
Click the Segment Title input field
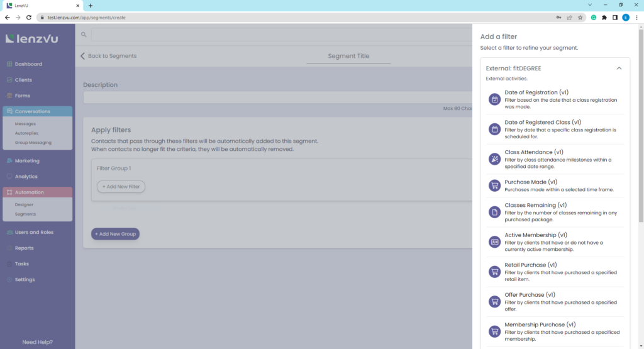(x=348, y=56)
